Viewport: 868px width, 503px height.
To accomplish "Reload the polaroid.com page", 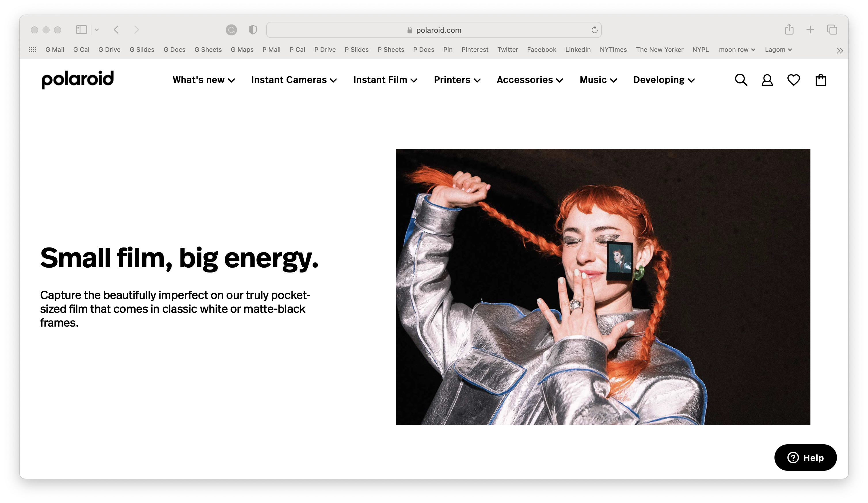I will 594,30.
